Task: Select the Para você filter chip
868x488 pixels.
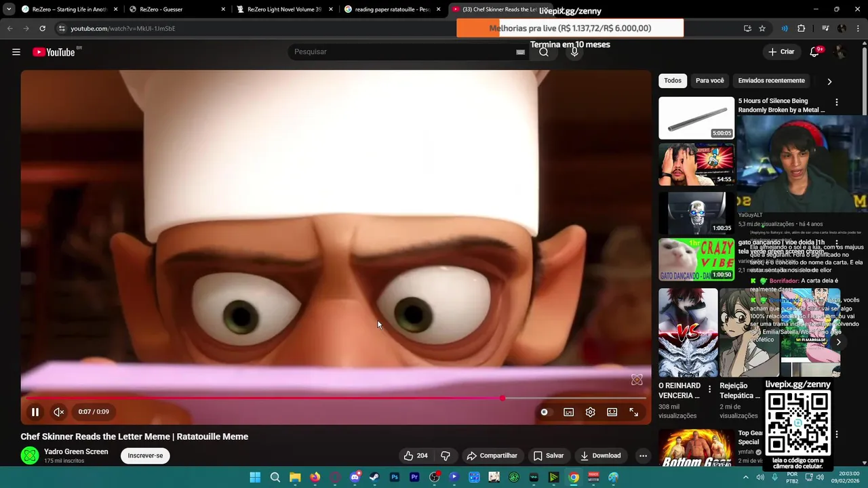Action: [x=709, y=81]
